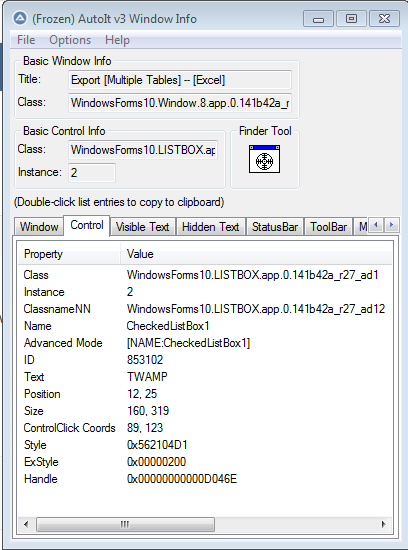Click the AutoIt logo in title bar
This screenshot has height=550, width=408.
(20, 18)
